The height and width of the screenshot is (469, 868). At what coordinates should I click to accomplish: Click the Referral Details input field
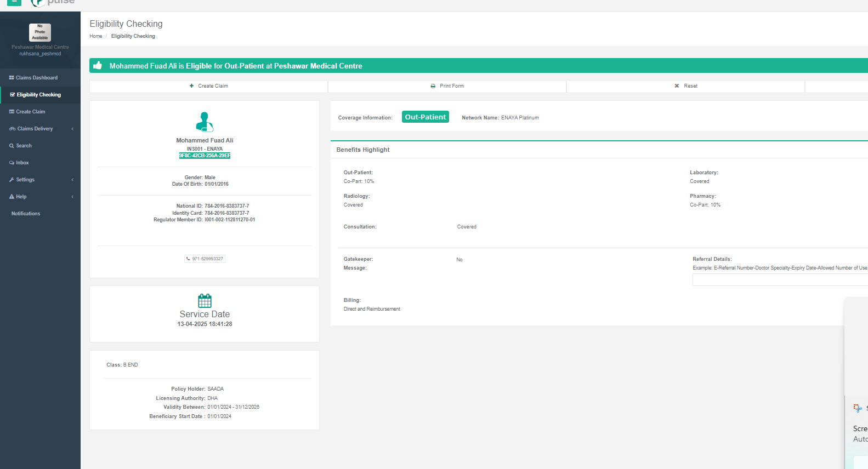(779, 280)
